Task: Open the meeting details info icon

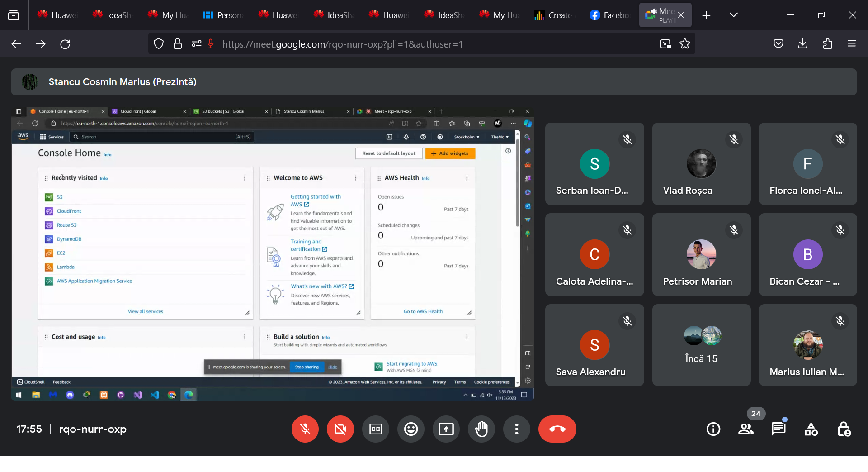Action: tap(713, 429)
